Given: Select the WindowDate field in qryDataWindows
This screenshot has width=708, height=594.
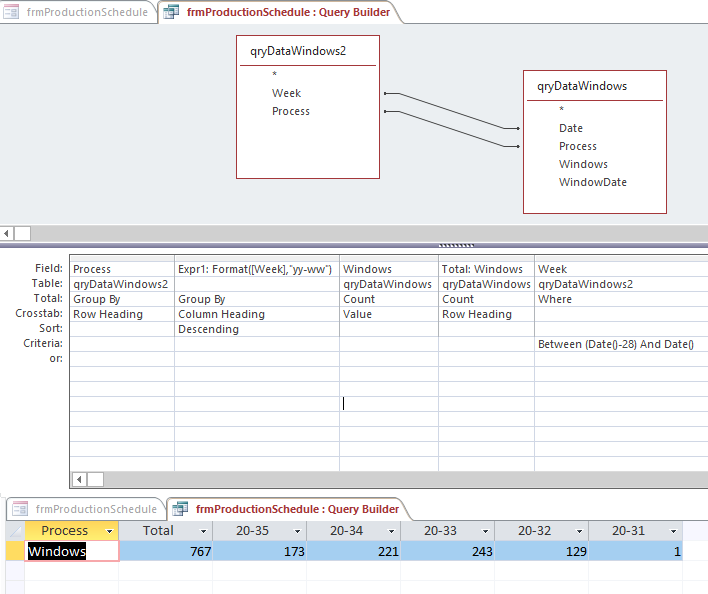Looking at the screenshot, I should tap(592, 182).
